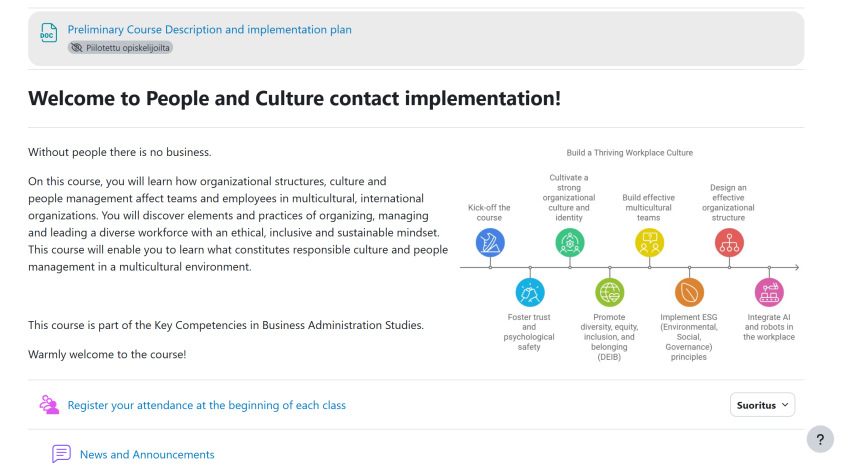Screen dimensions: 858x474
Task: Open the help question mark button
Action: pyautogui.click(x=819, y=439)
